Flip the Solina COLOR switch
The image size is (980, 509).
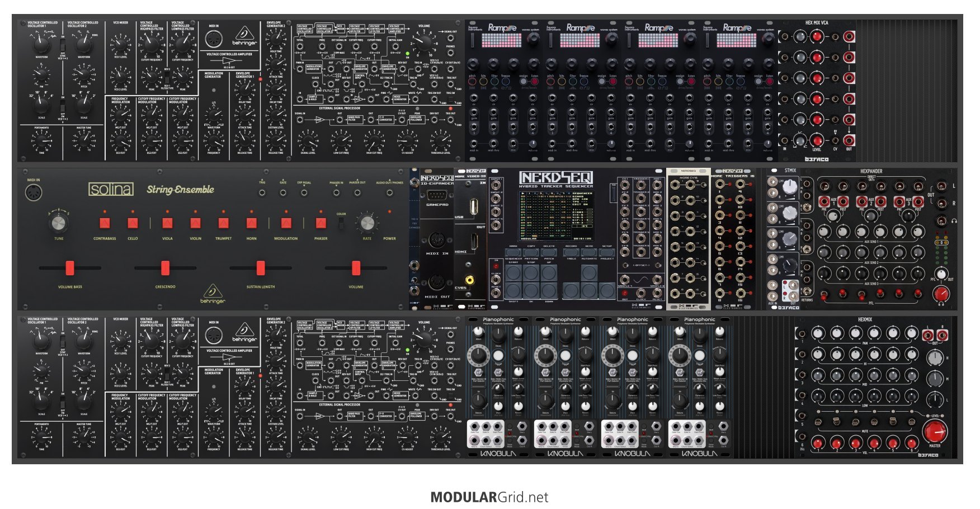pos(341,223)
